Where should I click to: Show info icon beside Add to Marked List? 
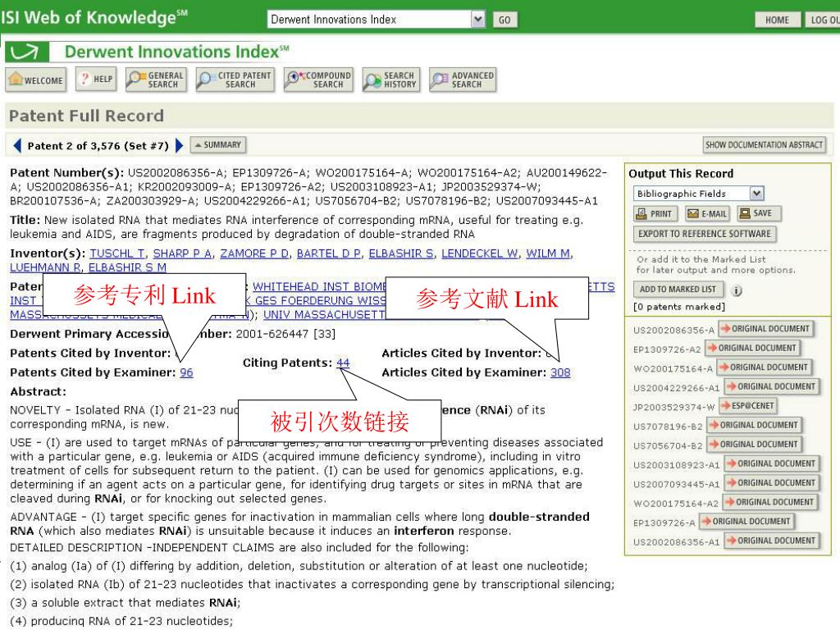tap(737, 290)
